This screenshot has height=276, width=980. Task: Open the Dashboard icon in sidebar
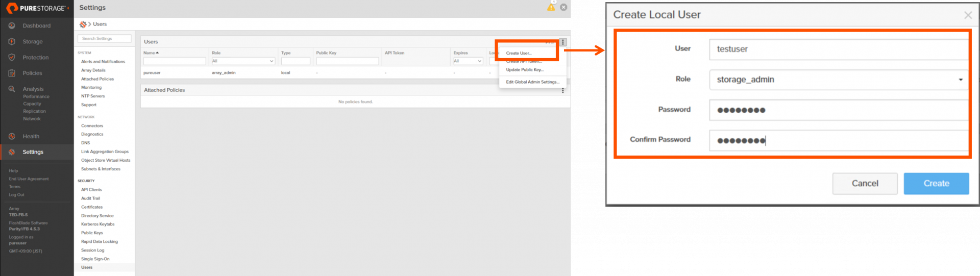(x=12, y=26)
